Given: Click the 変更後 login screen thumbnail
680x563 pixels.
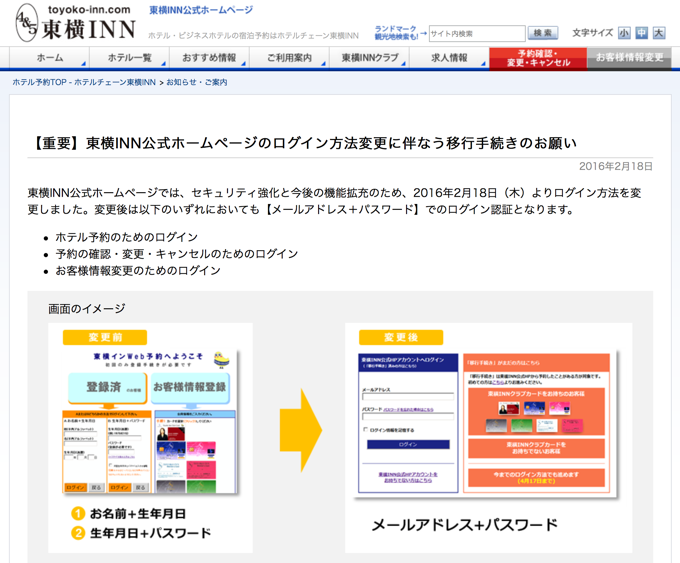Looking at the screenshot, I should click(485, 423).
